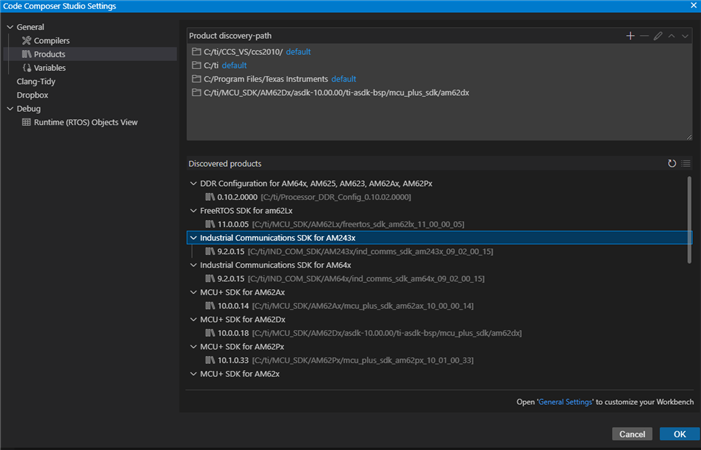Select ind_comms_sdk_am243x_09_02_00_15 path text

click(x=371, y=252)
